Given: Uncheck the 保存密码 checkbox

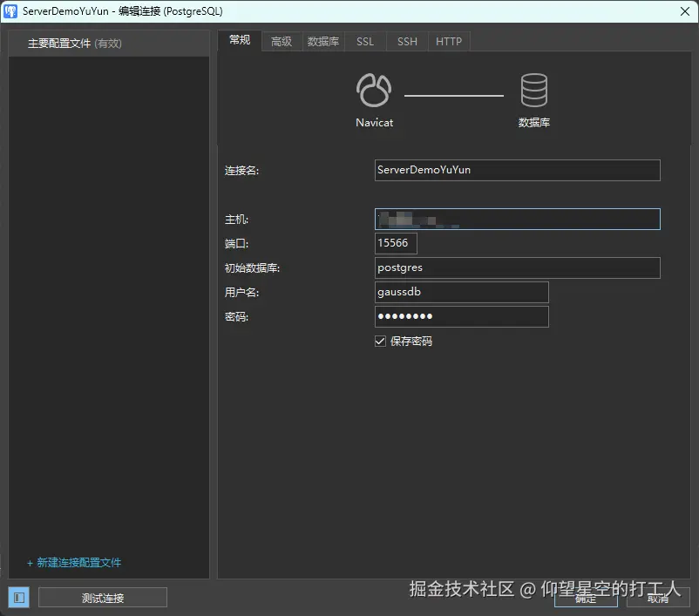Looking at the screenshot, I should pos(380,342).
